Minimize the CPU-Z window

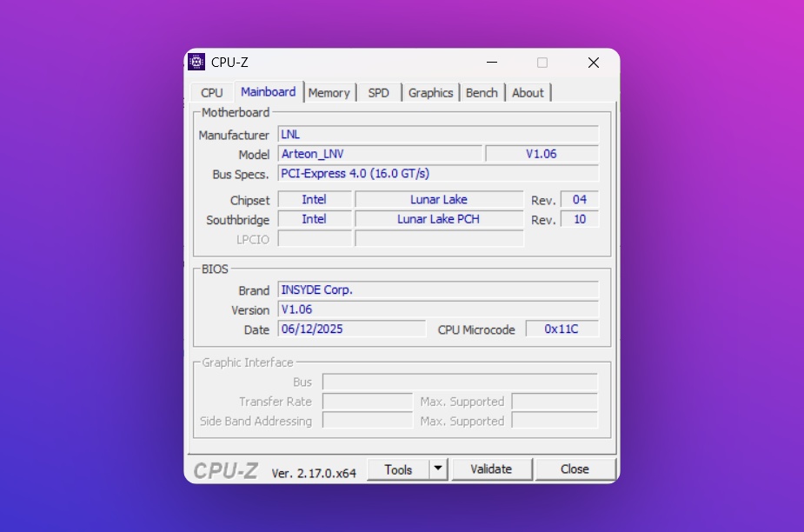[x=492, y=63]
